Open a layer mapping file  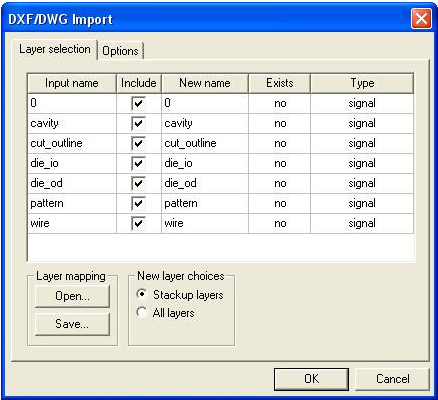(72, 296)
